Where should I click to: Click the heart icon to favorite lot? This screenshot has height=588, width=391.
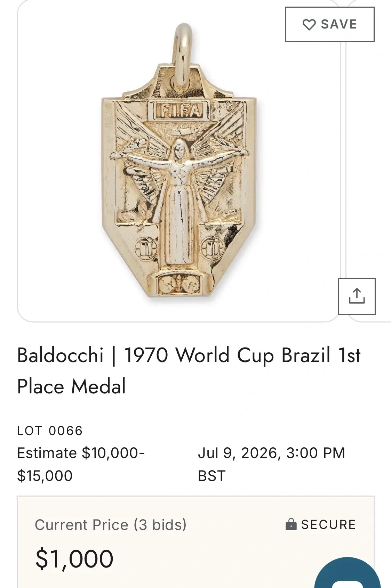coord(309,25)
